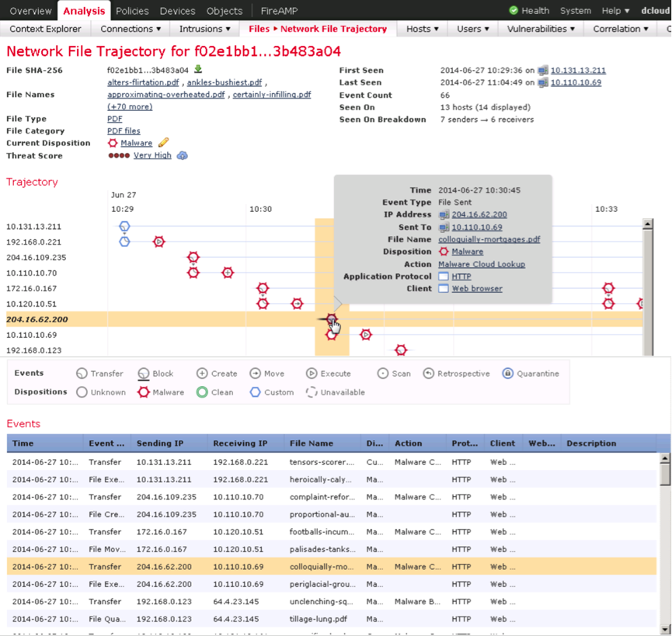Open Context Explorer

pyautogui.click(x=45, y=29)
